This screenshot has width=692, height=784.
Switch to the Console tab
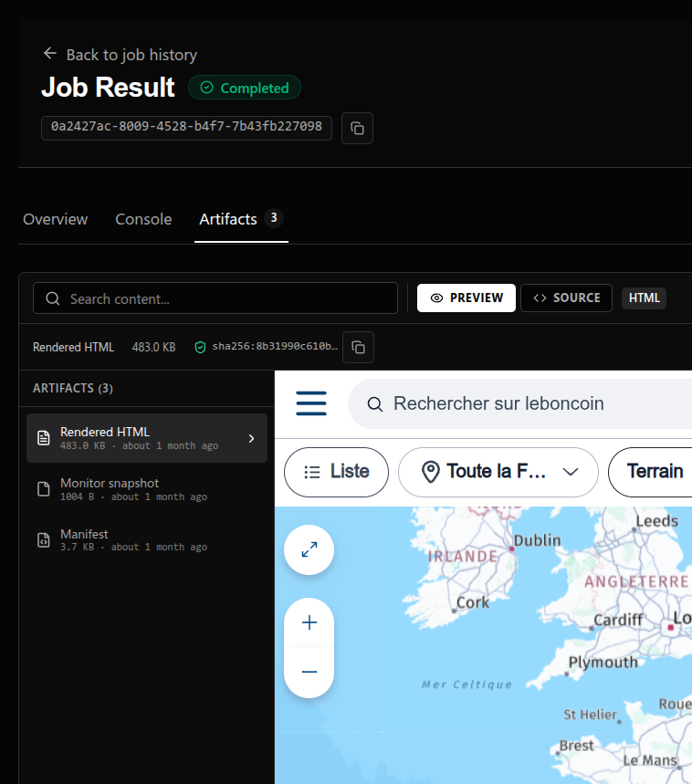[143, 219]
